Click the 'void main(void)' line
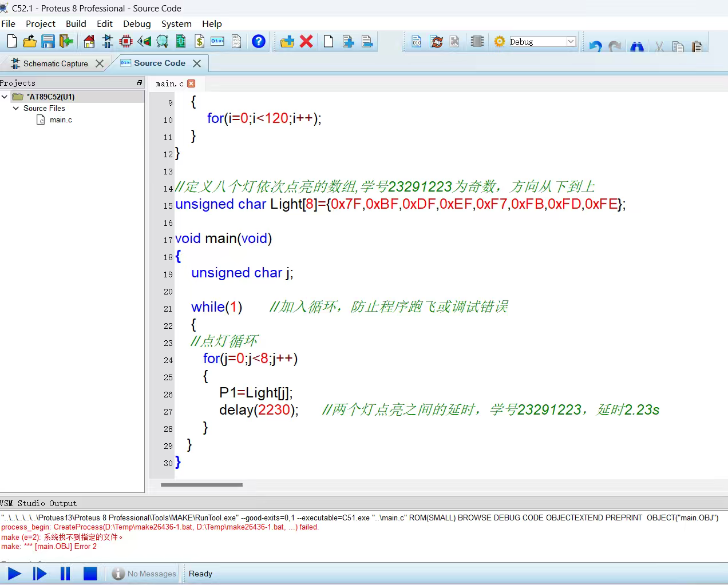The image size is (728, 585). click(x=223, y=238)
